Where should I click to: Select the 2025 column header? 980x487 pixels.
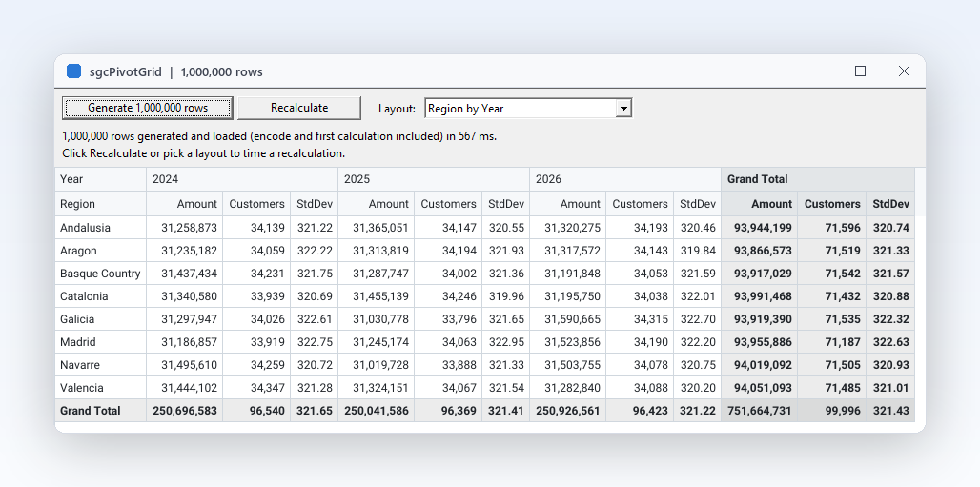[x=434, y=179]
